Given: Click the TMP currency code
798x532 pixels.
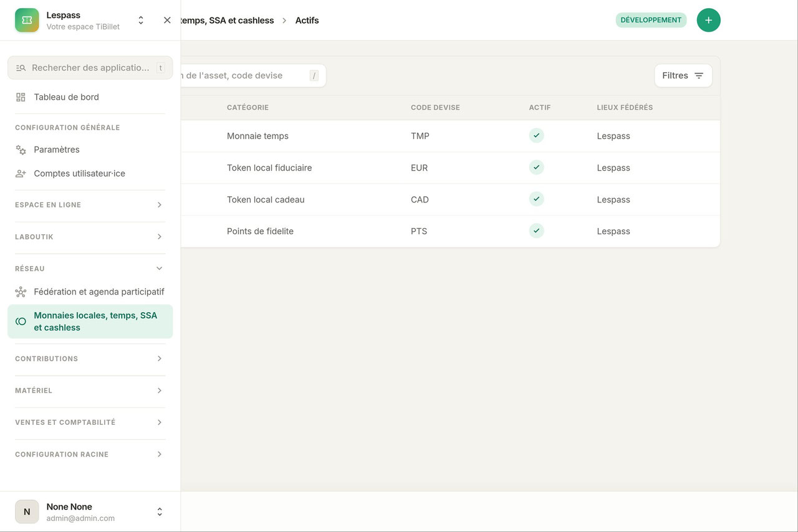Looking at the screenshot, I should 420,136.
